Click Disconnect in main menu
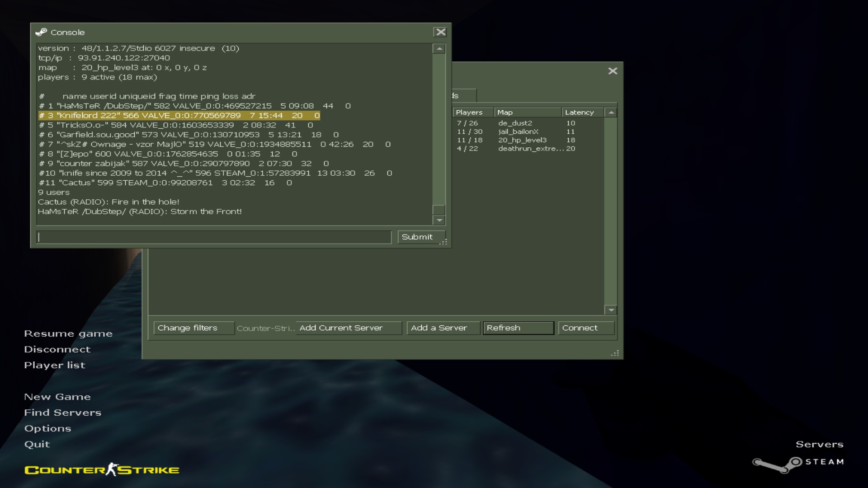 click(x=57, y=349)
